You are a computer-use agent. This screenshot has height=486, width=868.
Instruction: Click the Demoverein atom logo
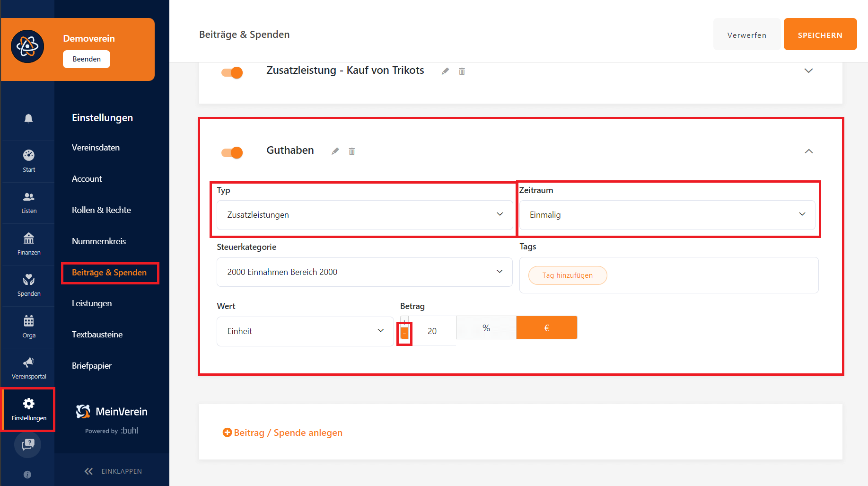coord(27,46)
